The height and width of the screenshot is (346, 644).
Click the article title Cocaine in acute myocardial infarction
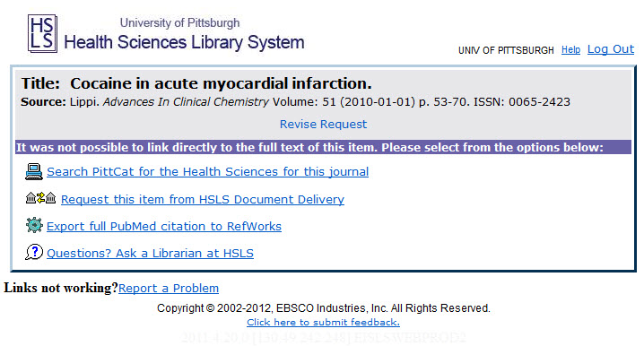coord(221,83)
